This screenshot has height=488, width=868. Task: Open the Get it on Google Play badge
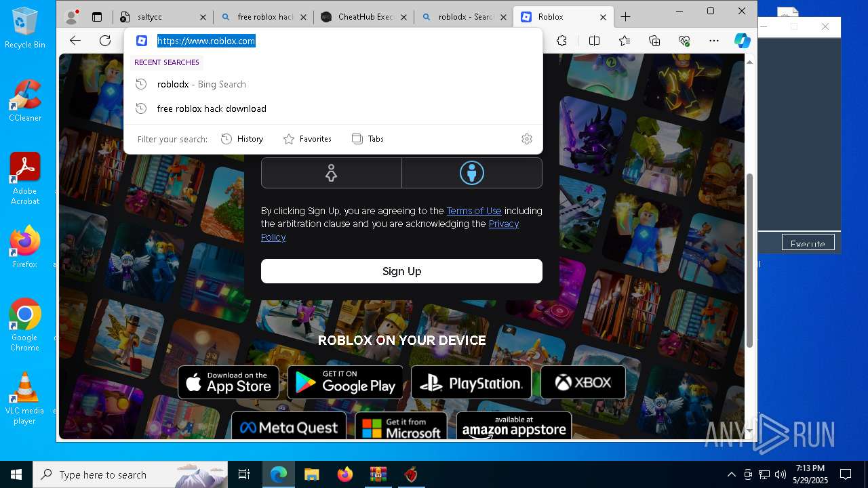point(345,383)
